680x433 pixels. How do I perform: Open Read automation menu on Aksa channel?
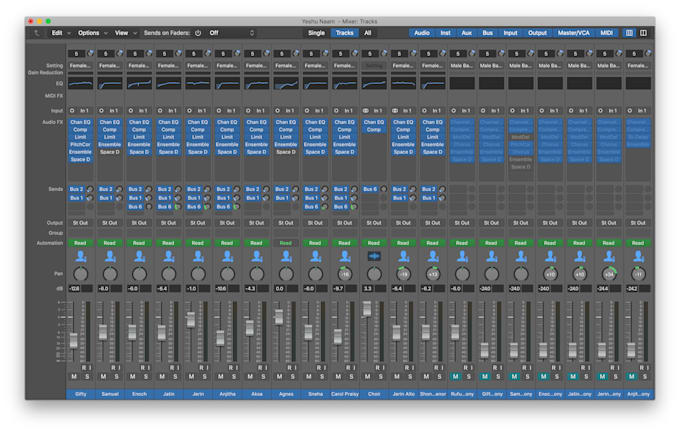(x=257, y=243)
